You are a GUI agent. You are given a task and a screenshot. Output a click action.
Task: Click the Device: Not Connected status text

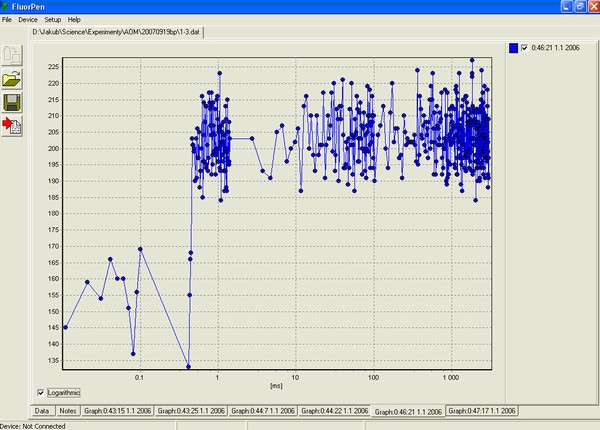pyautogui.click(x=33, y=426)
